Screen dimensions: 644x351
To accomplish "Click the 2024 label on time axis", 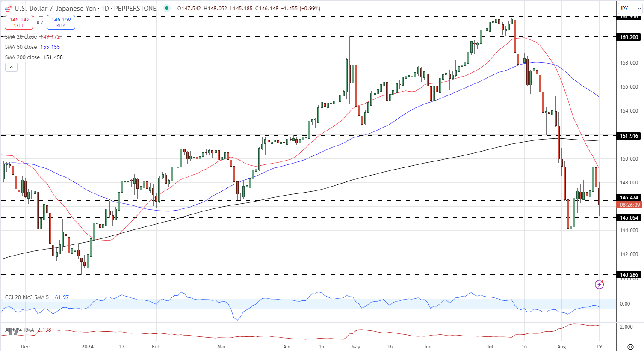I will pos(87,347).
